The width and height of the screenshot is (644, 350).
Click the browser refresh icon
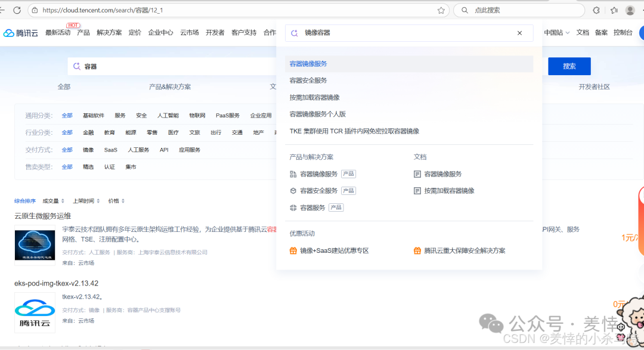tap(17, 10)
